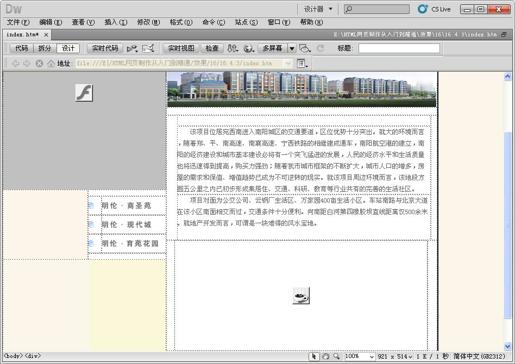The width and height of the screenshot is (515, 364).
Task: Open CS Live services
Action: point(434,9)
